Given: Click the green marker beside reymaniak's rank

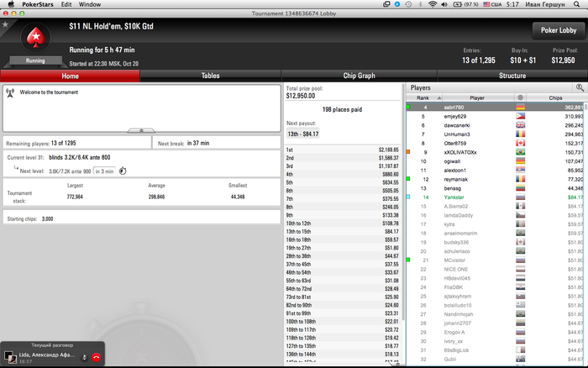Looking at the screenshot, I should [x=408, y=179].
